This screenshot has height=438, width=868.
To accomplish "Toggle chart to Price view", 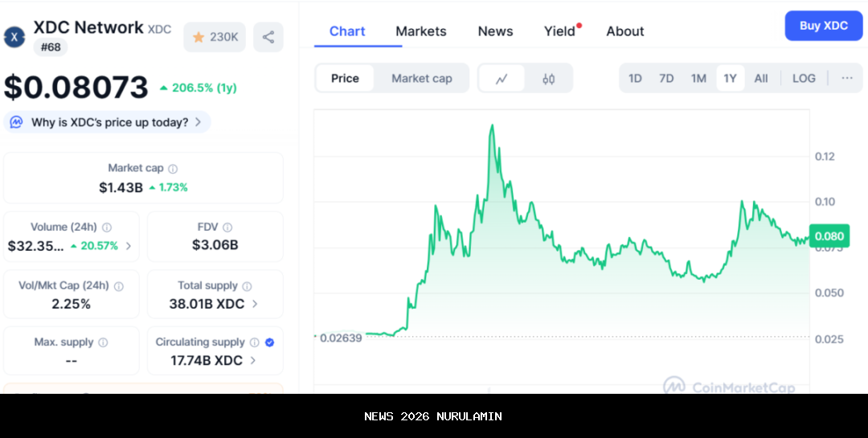I will point(345,79).
